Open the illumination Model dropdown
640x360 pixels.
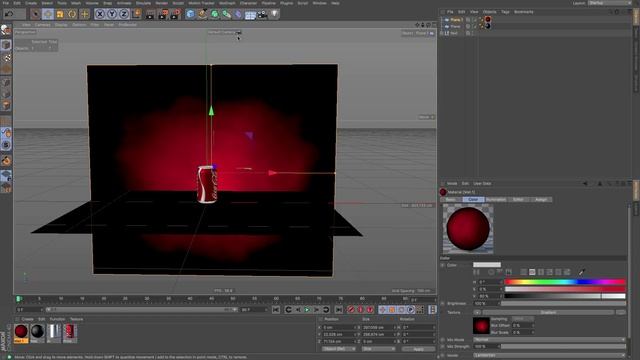point(549,356)
